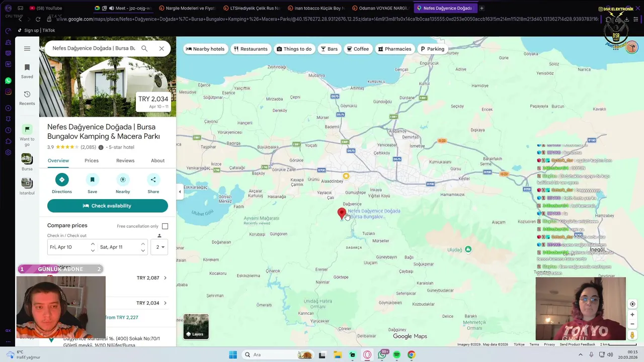The width and height of the screenshot is (644, 362).
Task: Toggle Free cancellation only checkbox
Action: point(165,226)
